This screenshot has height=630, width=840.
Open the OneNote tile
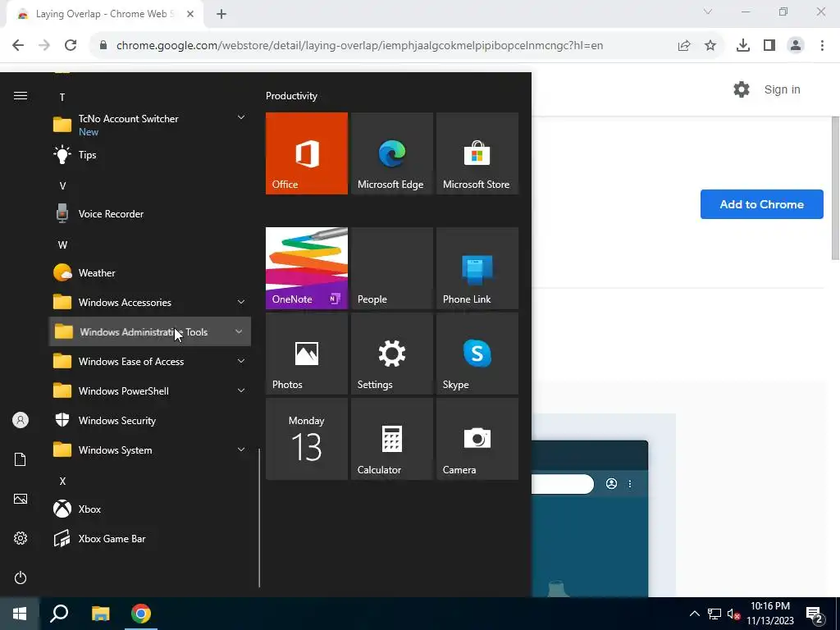coord(307,268)
